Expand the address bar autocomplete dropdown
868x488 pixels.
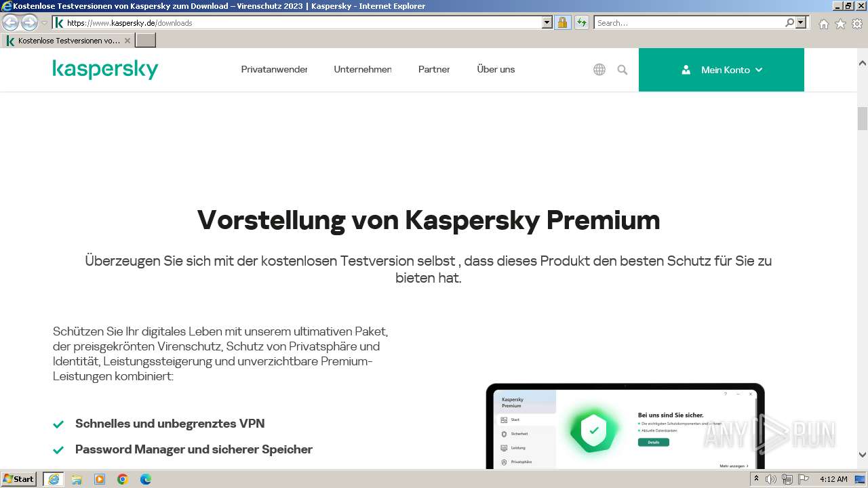[x=547, y=22]
